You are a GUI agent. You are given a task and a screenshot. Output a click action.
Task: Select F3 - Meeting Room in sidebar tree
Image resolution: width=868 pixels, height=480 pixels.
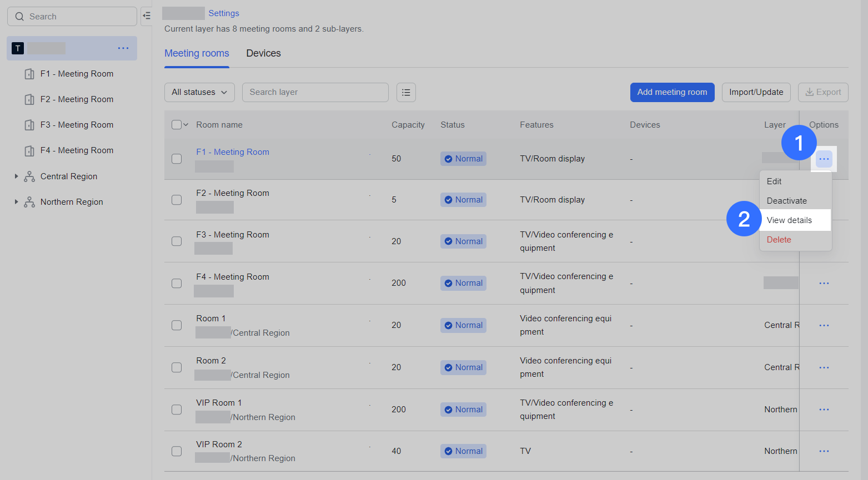(77, 125)
